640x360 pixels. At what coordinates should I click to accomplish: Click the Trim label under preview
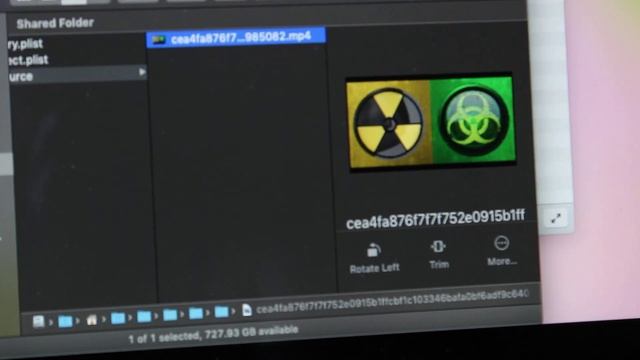coord(439,265)
